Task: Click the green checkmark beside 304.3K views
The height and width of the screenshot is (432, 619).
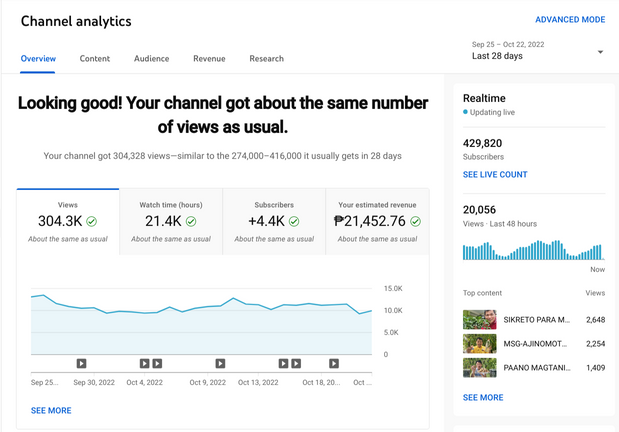Action: coord(92,221)
